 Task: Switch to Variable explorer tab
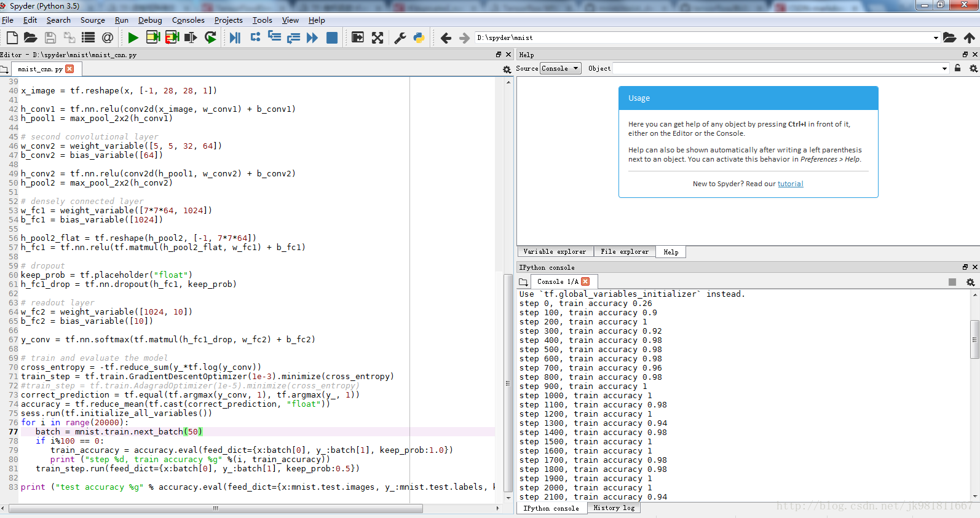[x=555, y=251]
